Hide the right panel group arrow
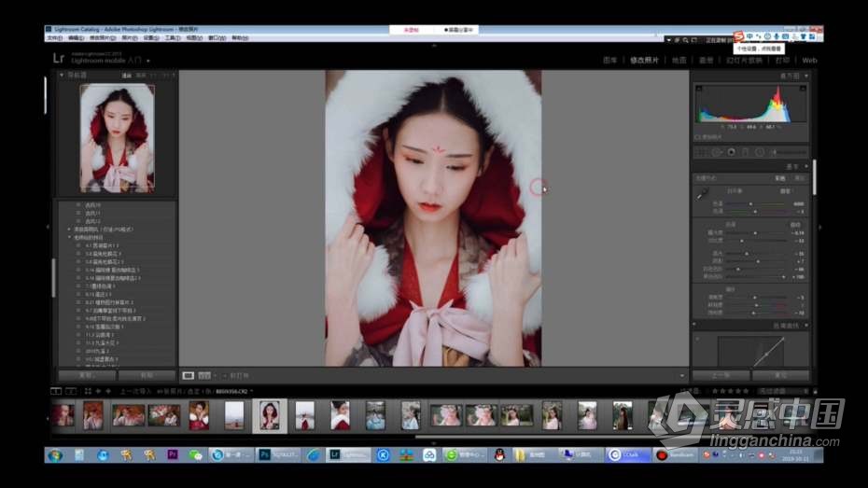The image size is (868, 488). click(x=819, y=227)
